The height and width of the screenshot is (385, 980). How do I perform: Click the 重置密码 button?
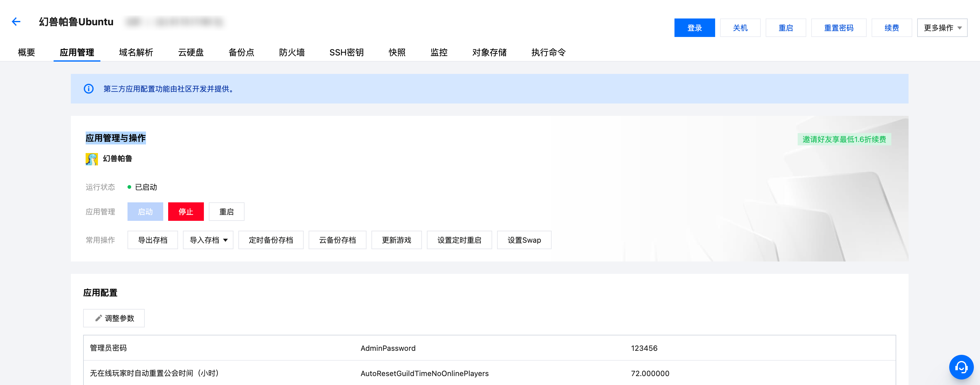coord(838,28)
